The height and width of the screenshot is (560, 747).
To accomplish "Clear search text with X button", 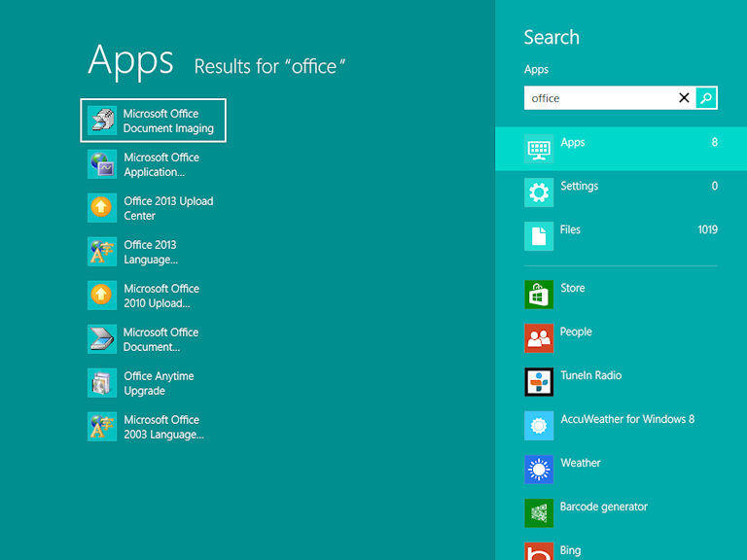I will [x=684, y=98].
